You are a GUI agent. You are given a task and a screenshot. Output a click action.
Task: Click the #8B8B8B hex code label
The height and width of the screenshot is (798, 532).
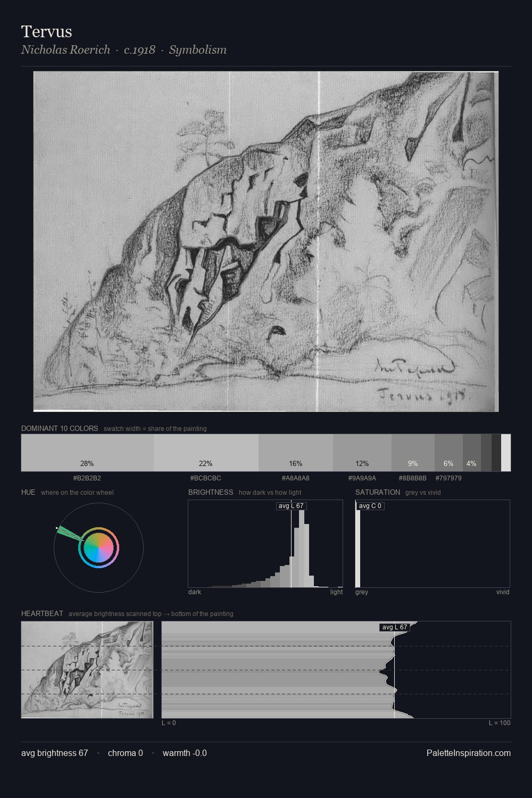pos(413,478)
